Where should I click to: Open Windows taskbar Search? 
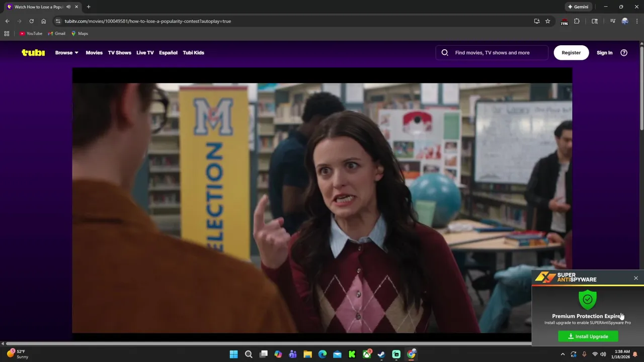click(x=249, y=354)
